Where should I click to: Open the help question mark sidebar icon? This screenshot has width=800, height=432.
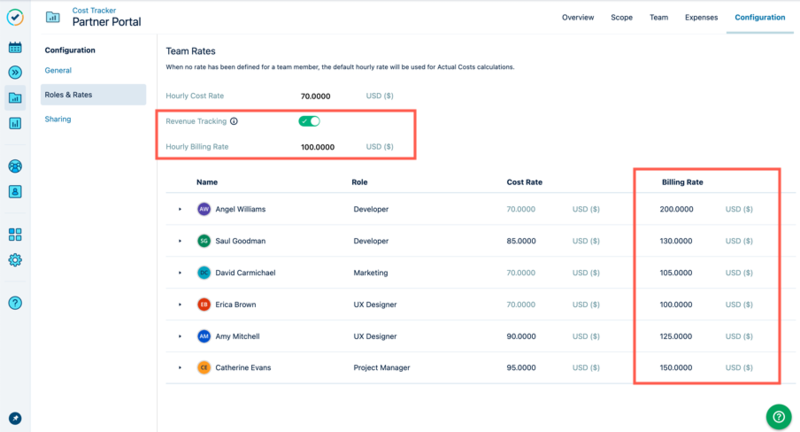coord(15,303)
